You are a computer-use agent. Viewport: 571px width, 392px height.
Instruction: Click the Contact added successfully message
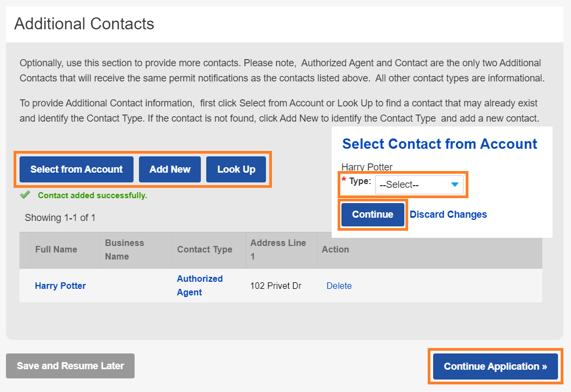92,195
